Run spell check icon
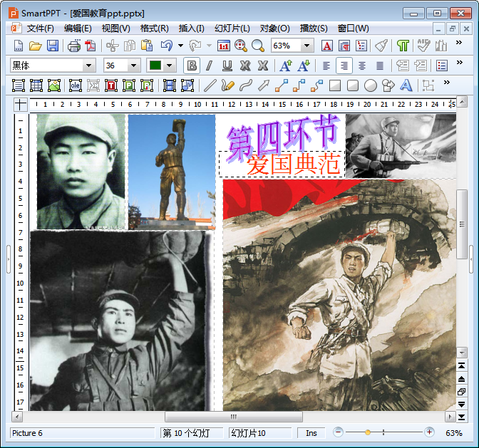 click(424, 46)
